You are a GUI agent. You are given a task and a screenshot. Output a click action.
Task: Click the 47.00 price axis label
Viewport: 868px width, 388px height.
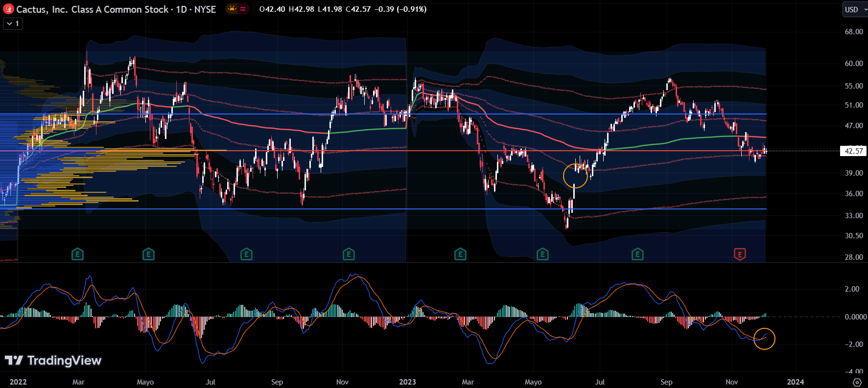(854, 126)
